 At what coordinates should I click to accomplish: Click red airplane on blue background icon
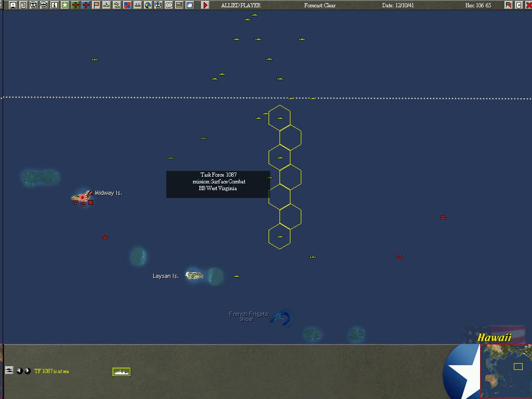click(86, 5)
